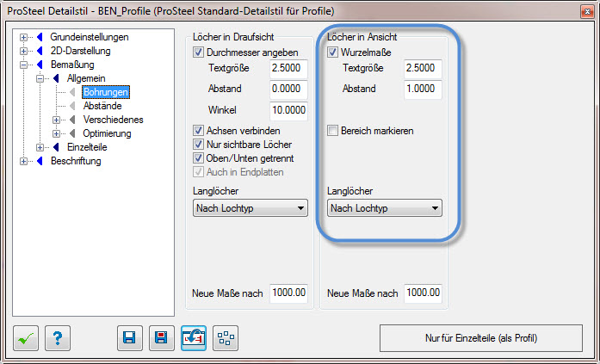Select Einzelteile in the tree
600x364 pixels.
pos(87,147)
